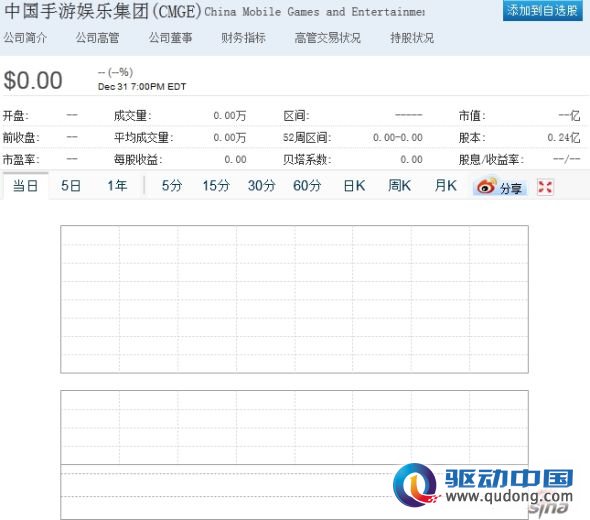Open the 公司简介 link
This screenshot has height=520, width=590.
[25, 38]
